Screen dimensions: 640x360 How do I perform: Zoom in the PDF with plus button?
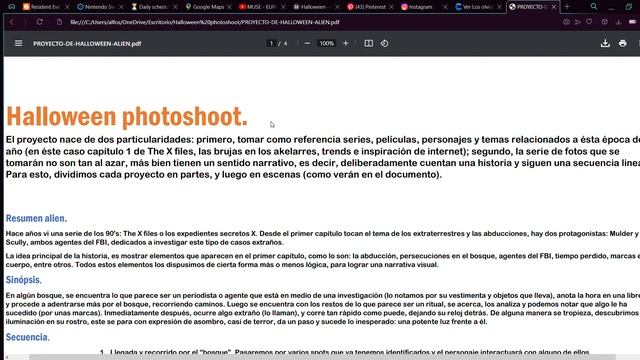click(346, 43)
